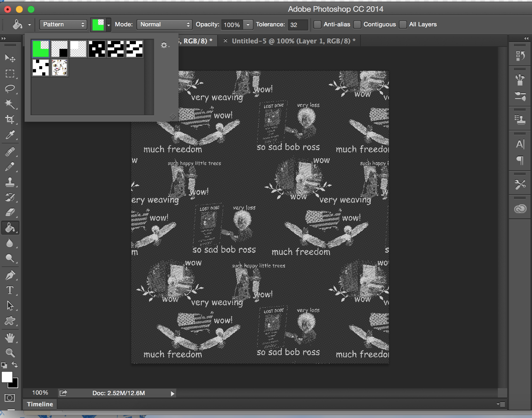The image size is (532, 418).
Task: Open the Pattern fill source dropdown
Action: (63, 24)
